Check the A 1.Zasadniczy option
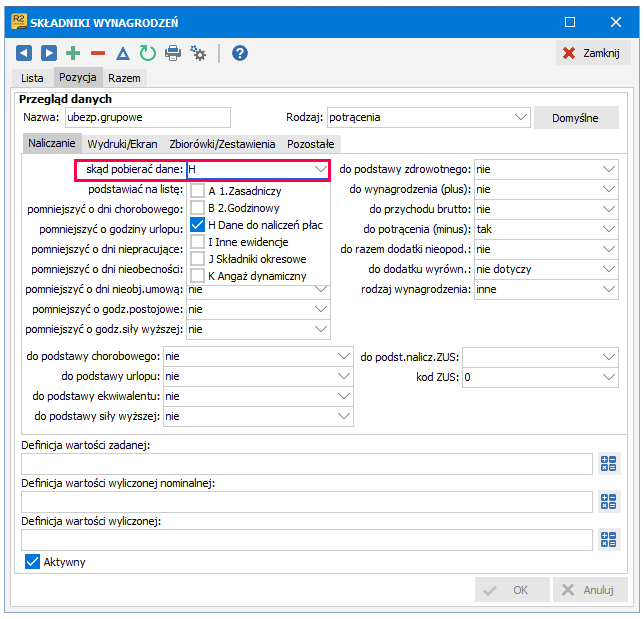Viewport: 644px width, 619px height. click(198, 191)
